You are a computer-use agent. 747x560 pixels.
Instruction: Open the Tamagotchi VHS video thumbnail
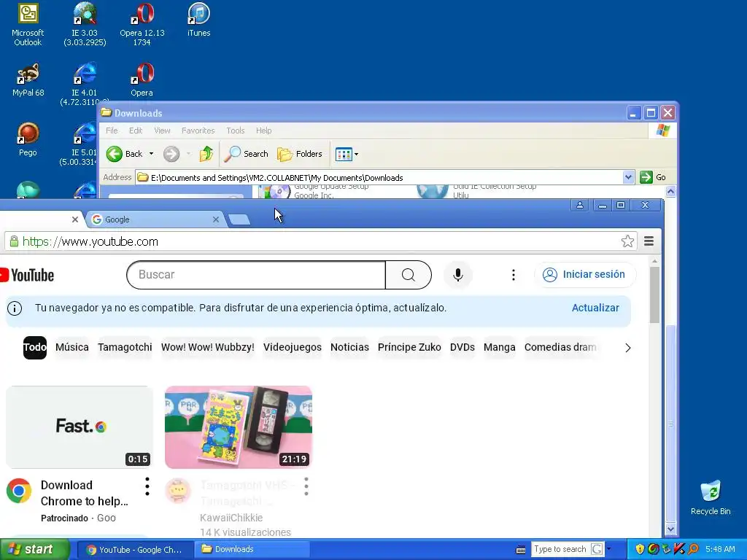[x=239, y=427]
